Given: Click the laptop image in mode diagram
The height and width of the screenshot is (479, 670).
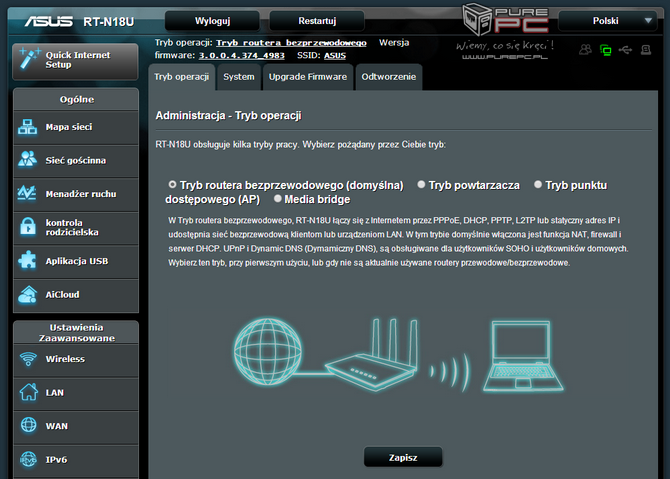Looking at the screenshot, I should point(523,356).
